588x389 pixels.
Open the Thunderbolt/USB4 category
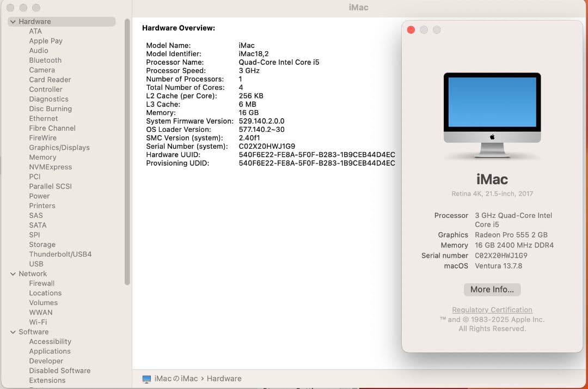(60, 254)
